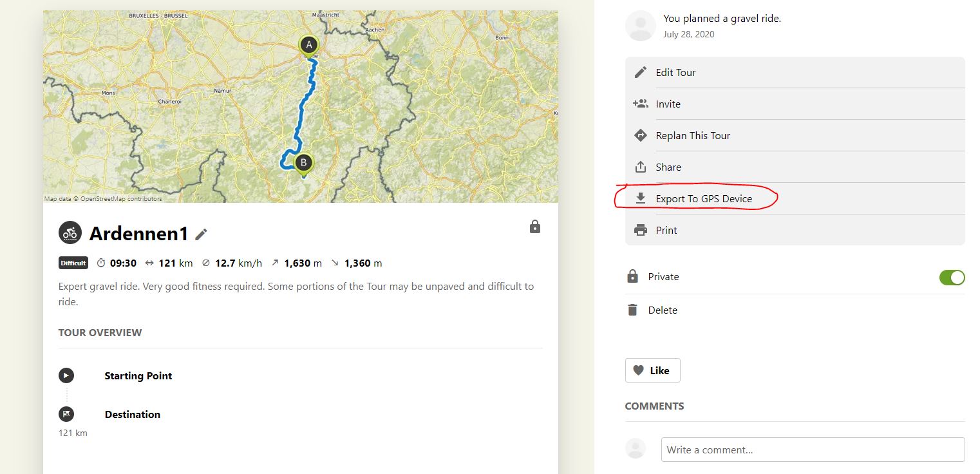Click the printer icon
The width and height of the screenshot is (980, 474).
coord(641,230)
